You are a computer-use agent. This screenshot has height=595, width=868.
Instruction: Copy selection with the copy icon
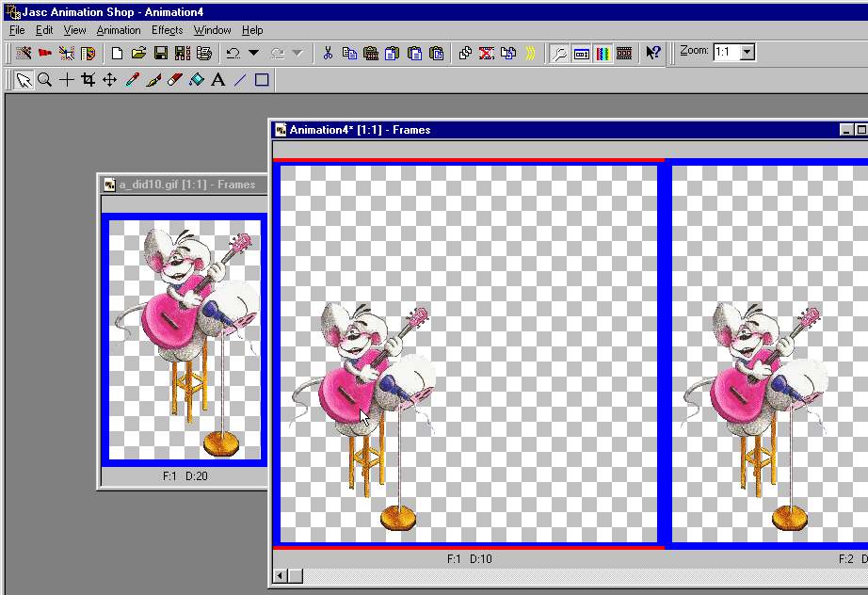[349, 53]
